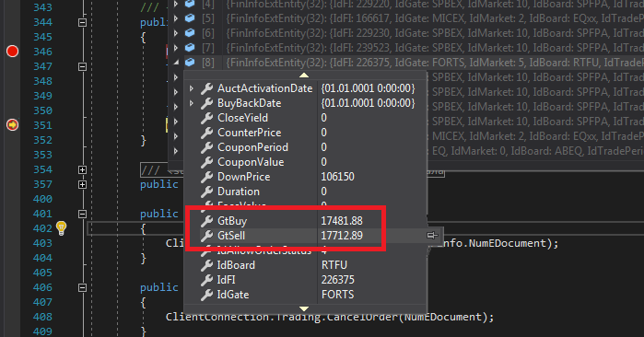Viewport: 644px width, 337px height.
Task: Expand the BuyBackDate property
Action: click(x=192, y=103)
